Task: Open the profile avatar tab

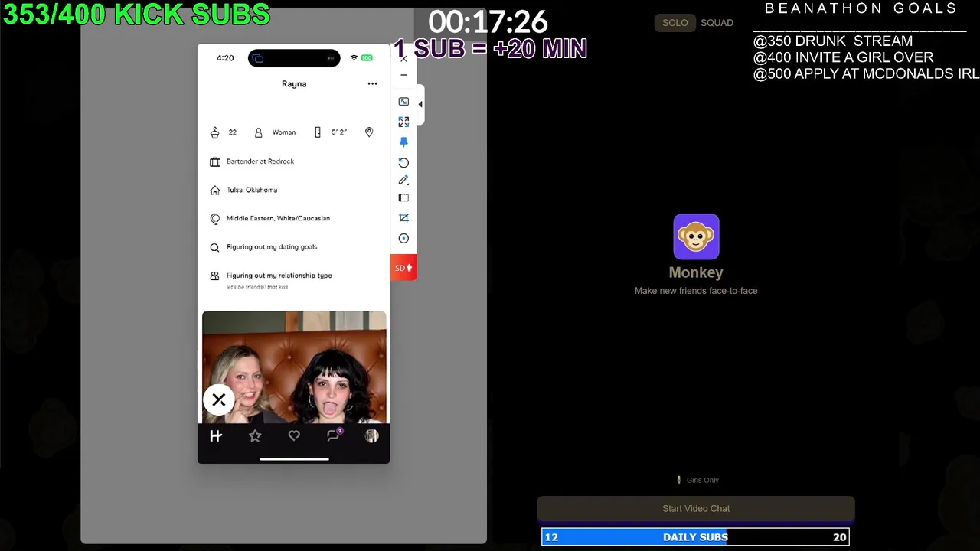Action: coord(372,435)
